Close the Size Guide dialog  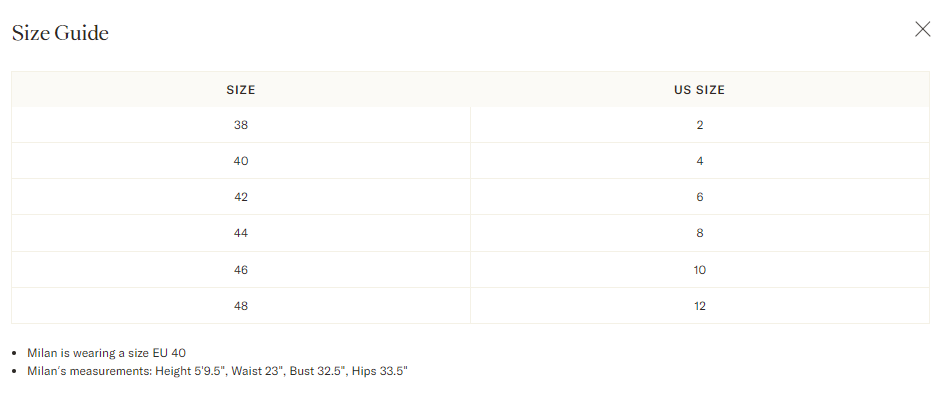922,29
